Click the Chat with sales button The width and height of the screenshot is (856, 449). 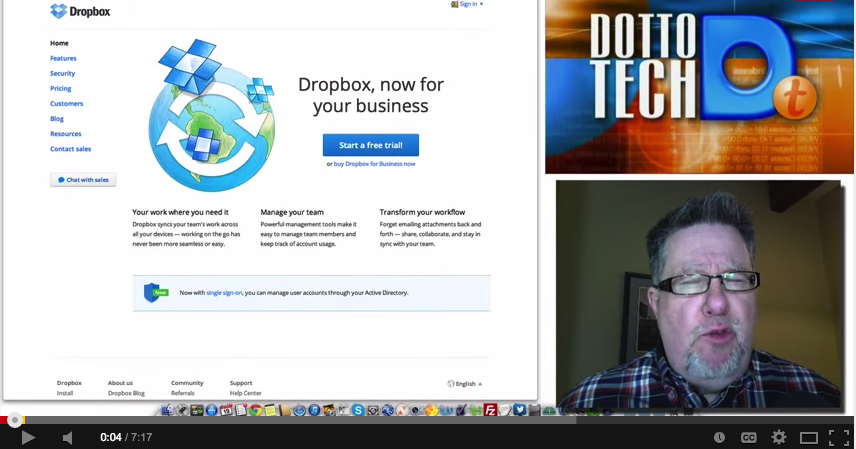point(83,180)
